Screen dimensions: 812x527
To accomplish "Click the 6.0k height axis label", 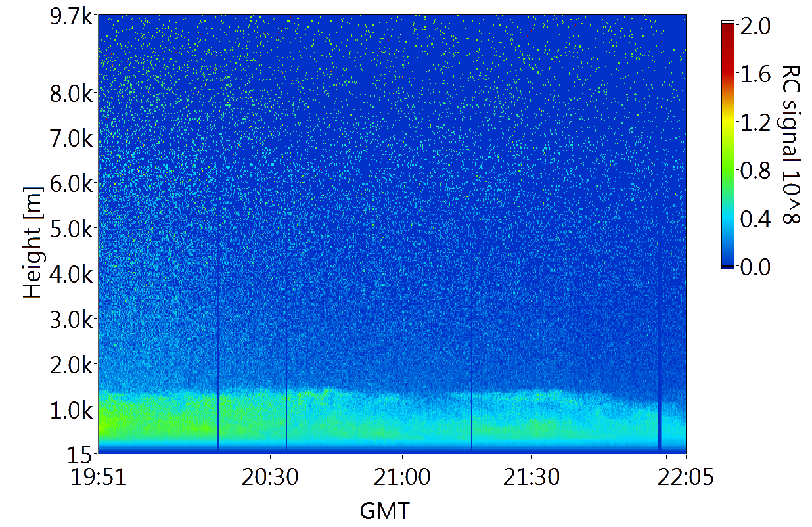I will [x=71, y=183].
